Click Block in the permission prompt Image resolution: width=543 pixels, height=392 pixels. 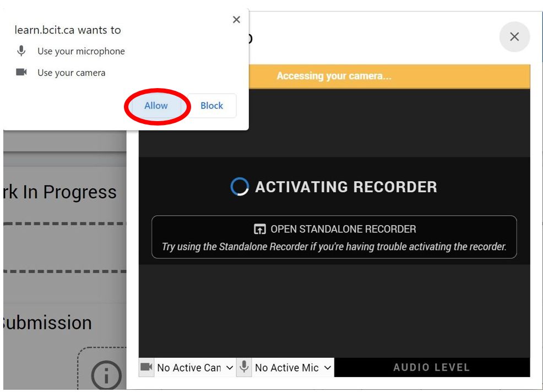click(211, 106)
